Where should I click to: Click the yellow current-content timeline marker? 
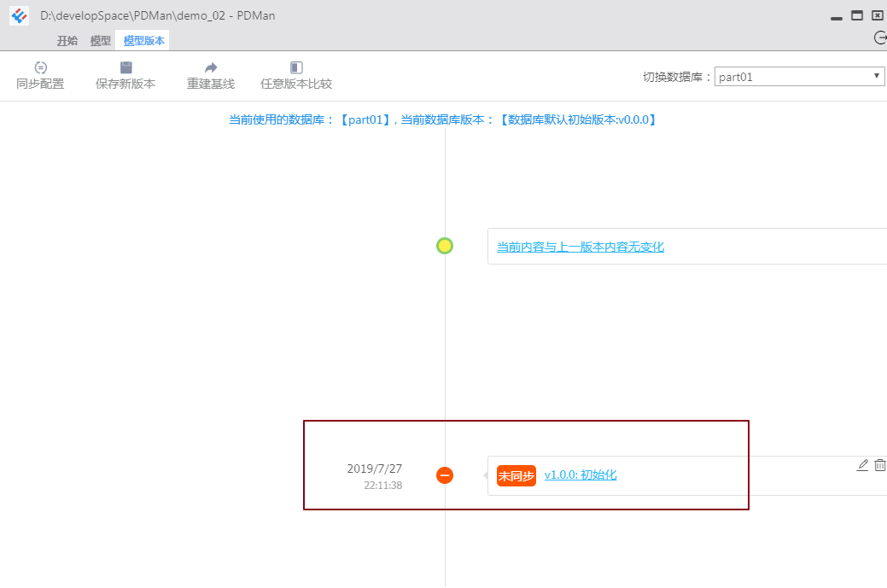pyautogui.click(x=445, y=246)
